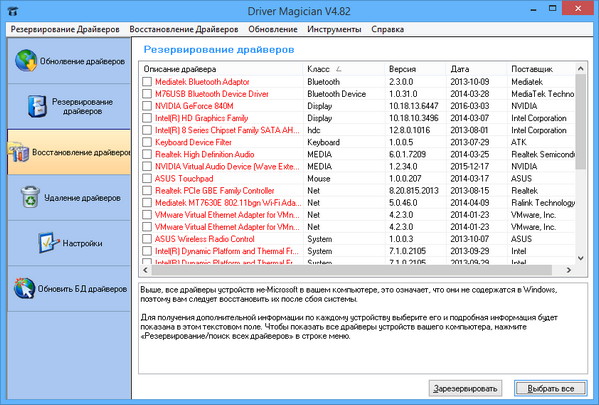Open the Обновление драйверов sidebar section

tap(69, 61)
